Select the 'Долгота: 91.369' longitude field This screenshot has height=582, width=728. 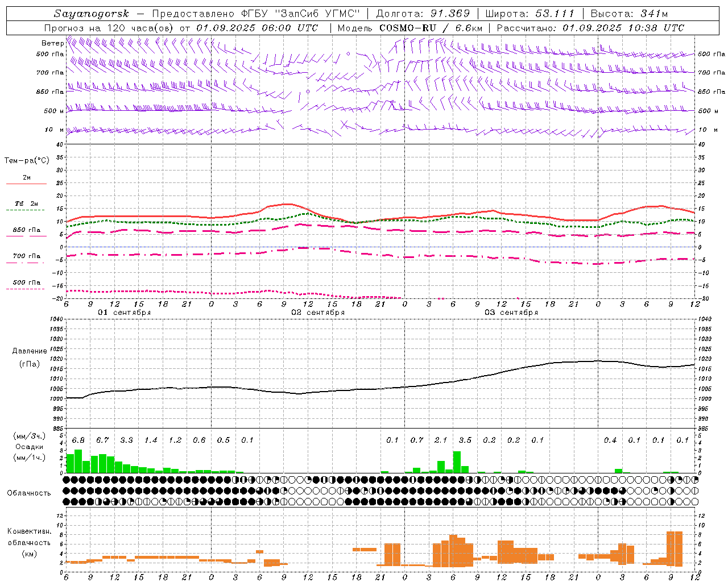pyautogui.click(x=423, y=14)
